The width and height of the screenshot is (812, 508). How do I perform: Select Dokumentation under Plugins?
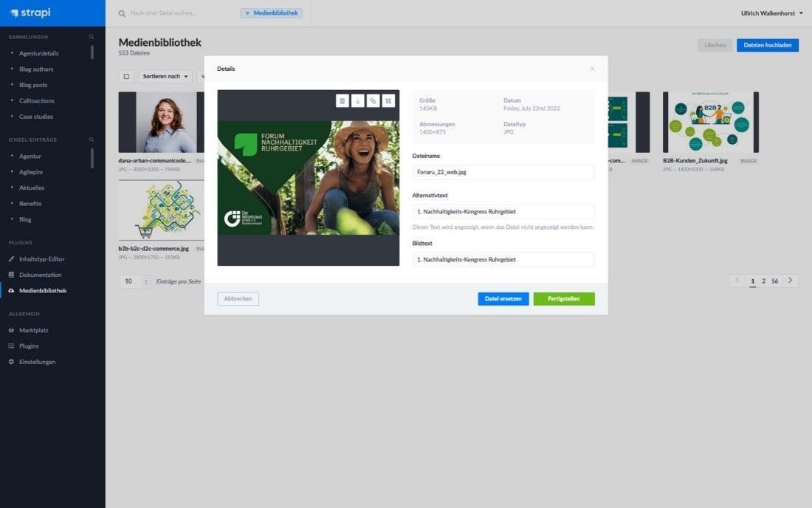[x=41, y=275]
